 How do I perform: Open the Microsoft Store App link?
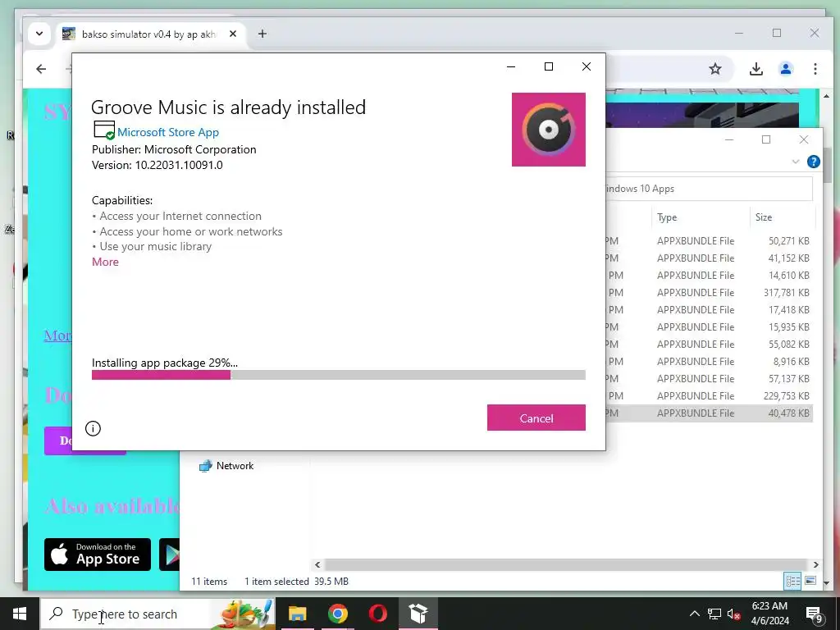point(167,132)
